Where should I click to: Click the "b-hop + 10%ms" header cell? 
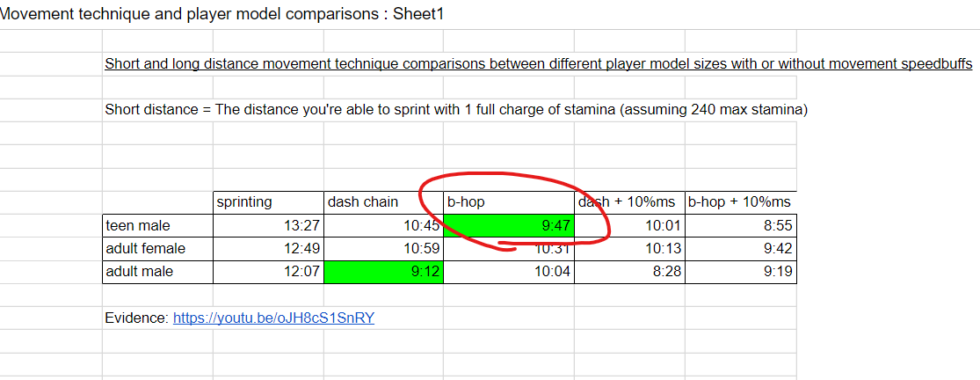pyautogui.click(x=739, y=202)
